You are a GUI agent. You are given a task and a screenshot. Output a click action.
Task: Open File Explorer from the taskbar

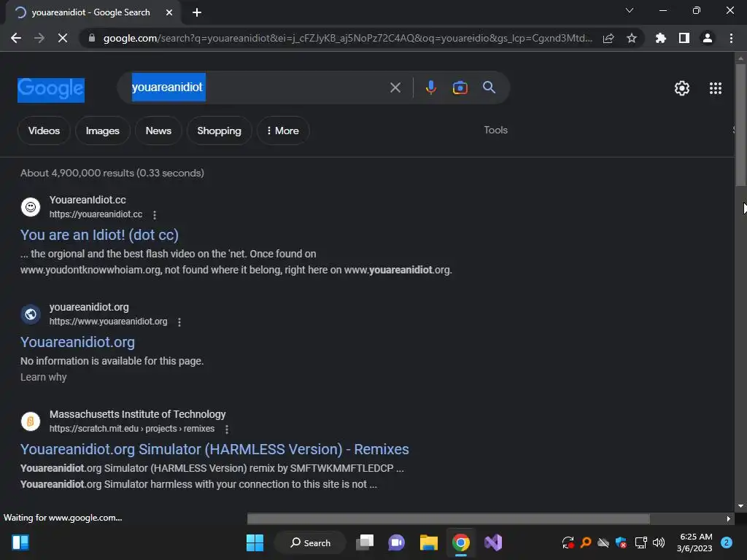click(x=429, y=542)
